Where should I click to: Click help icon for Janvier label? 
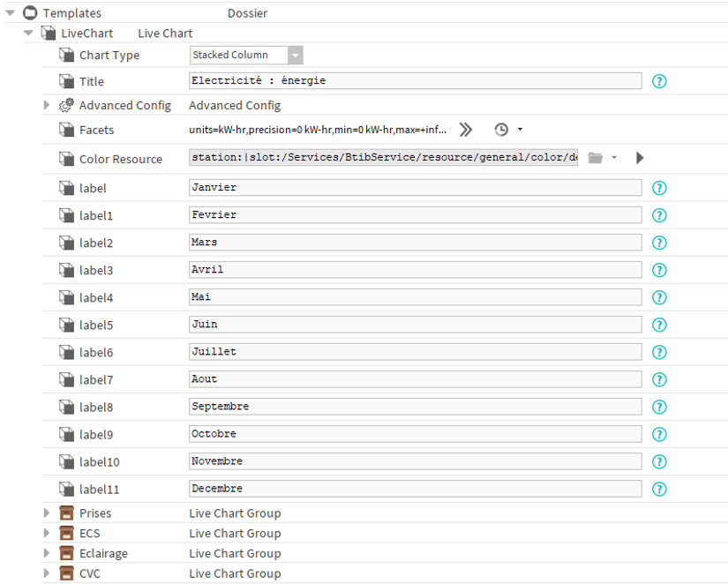click(659, 188)
